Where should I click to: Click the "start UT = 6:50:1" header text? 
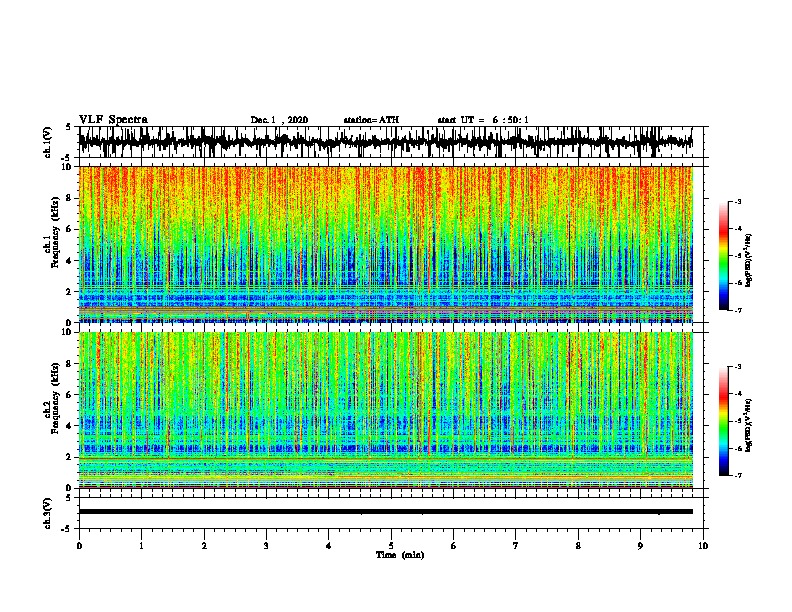483,120
